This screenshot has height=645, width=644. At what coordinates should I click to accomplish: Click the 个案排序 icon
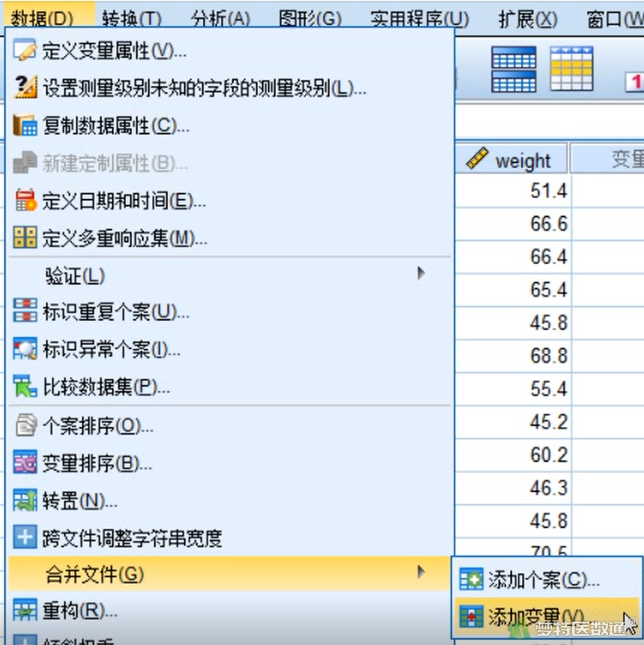[26, 425]
